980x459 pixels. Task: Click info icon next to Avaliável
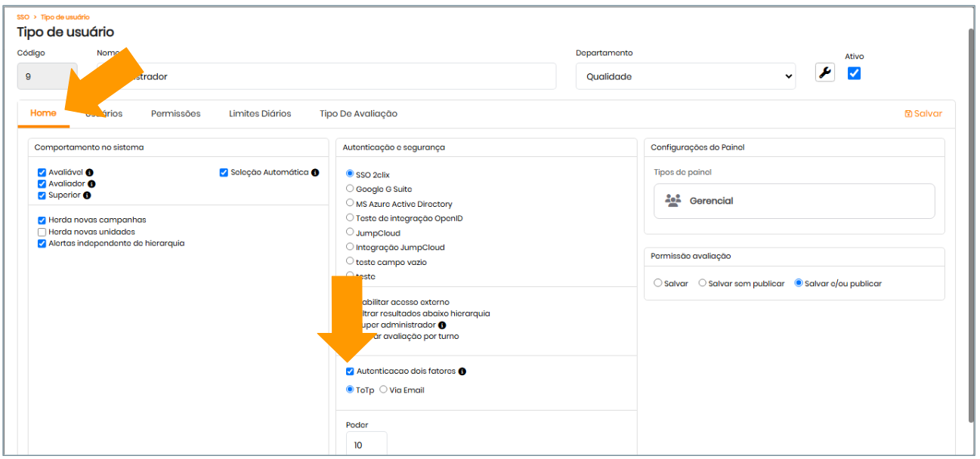pyautogui.click(x=89, y=172)
